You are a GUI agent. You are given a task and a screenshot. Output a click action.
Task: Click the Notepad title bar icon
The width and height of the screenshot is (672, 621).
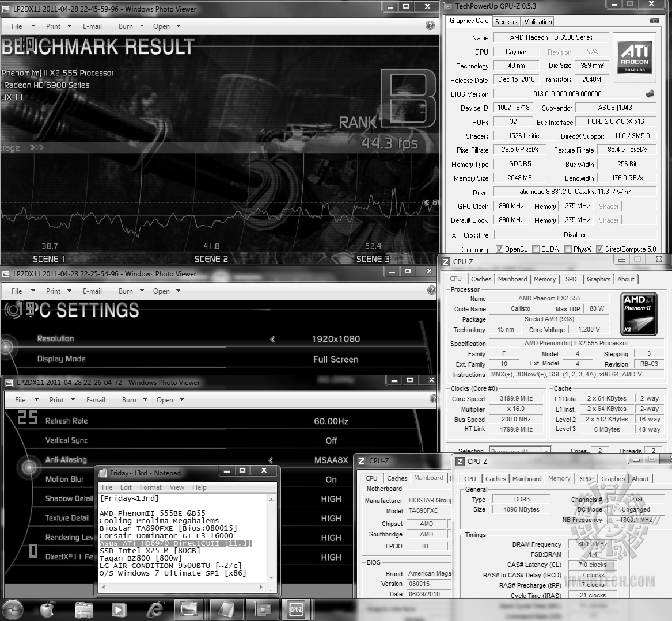pos(103,473)
